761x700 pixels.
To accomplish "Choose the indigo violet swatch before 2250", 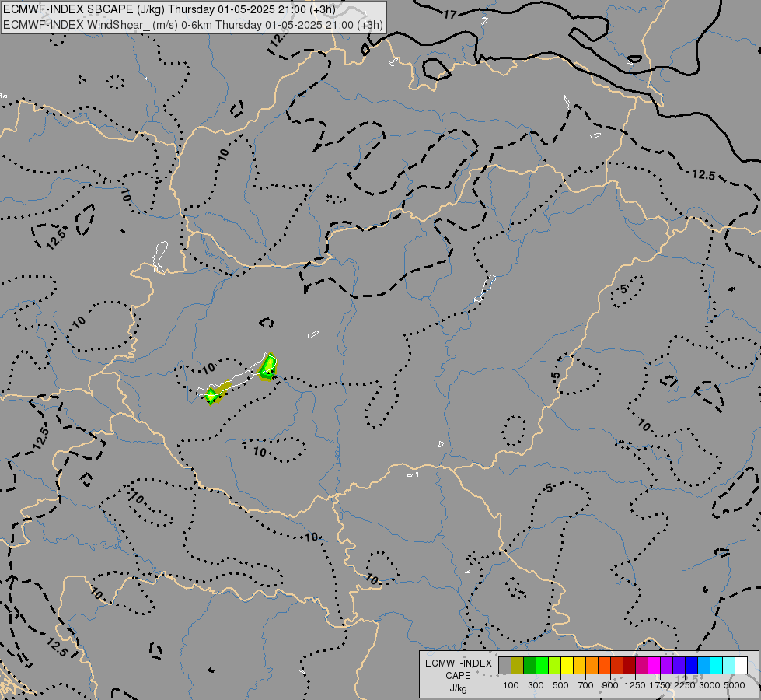I will tap(679, 665).
